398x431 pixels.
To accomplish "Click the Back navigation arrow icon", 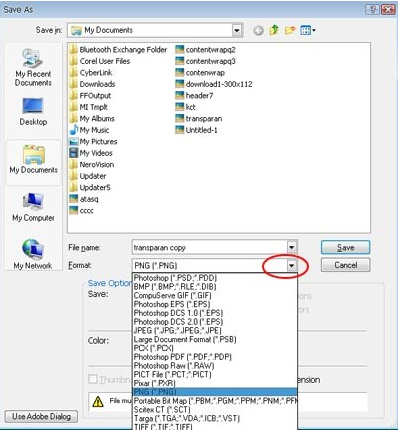I will 258,31.
